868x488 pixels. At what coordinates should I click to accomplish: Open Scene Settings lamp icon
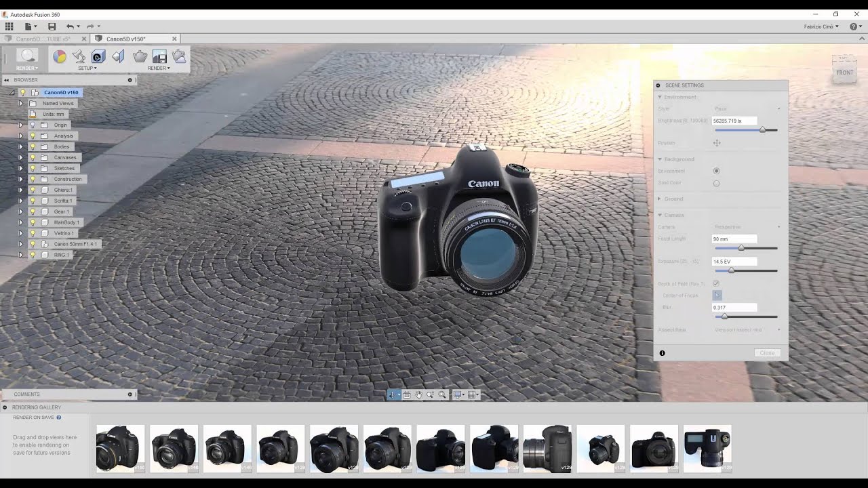(79, 57)
